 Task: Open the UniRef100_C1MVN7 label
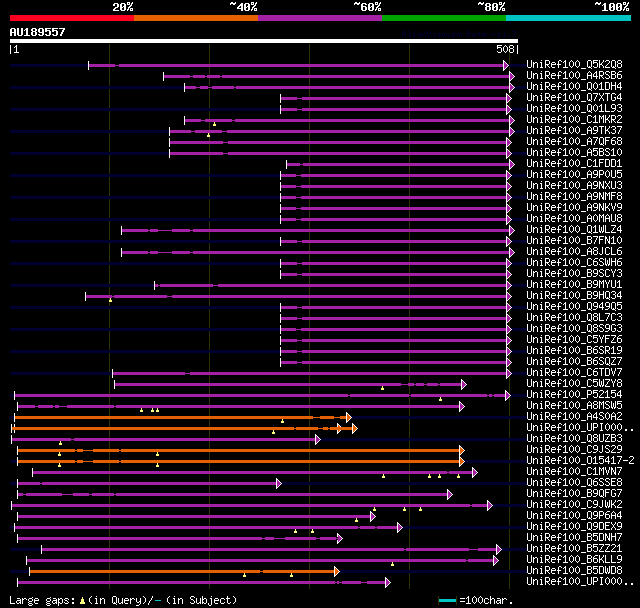[x=574, y=472]
